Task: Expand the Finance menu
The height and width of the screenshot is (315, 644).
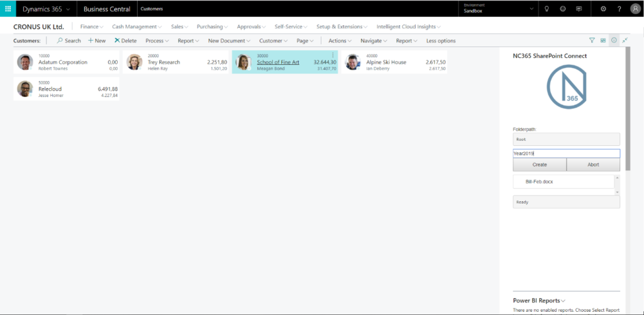Action: (x=92, y=26)
